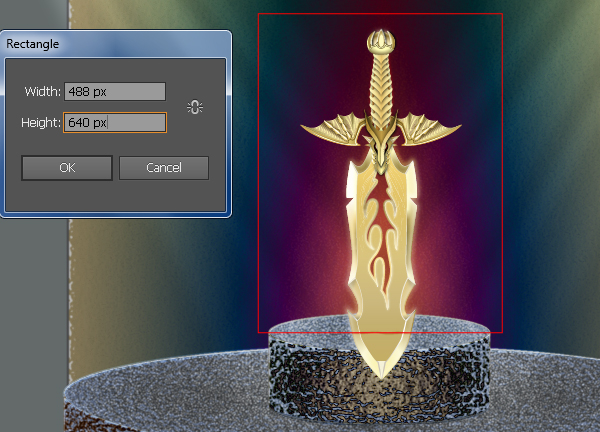Toggle the constrain proportions link icon

(x=195, y=107)
